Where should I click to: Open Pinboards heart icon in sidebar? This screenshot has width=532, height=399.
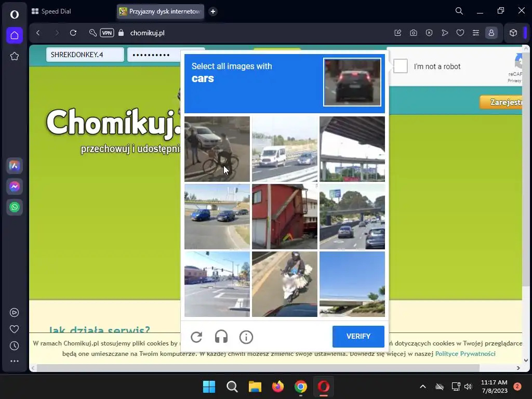coord(14,329)
